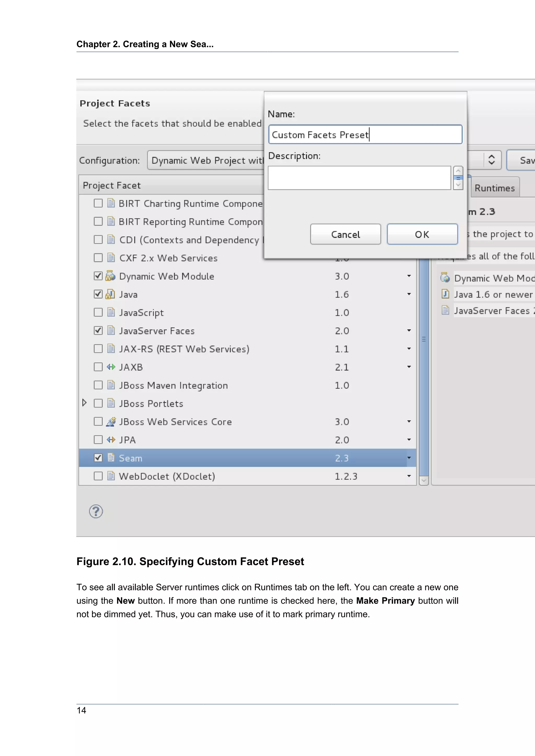
Task: Check the JPA facet checkbox
Action: point(98,440)
